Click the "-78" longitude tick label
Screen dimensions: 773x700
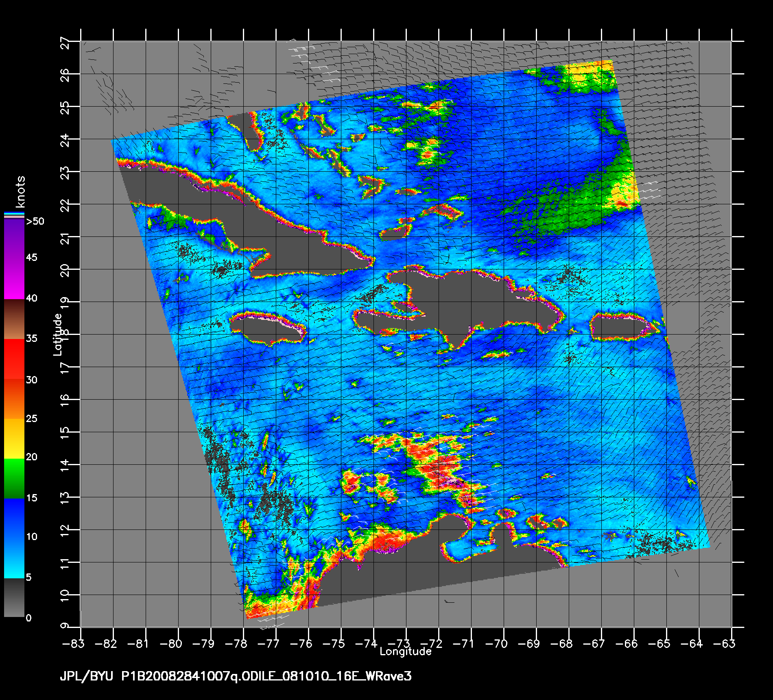pos(236,643)
